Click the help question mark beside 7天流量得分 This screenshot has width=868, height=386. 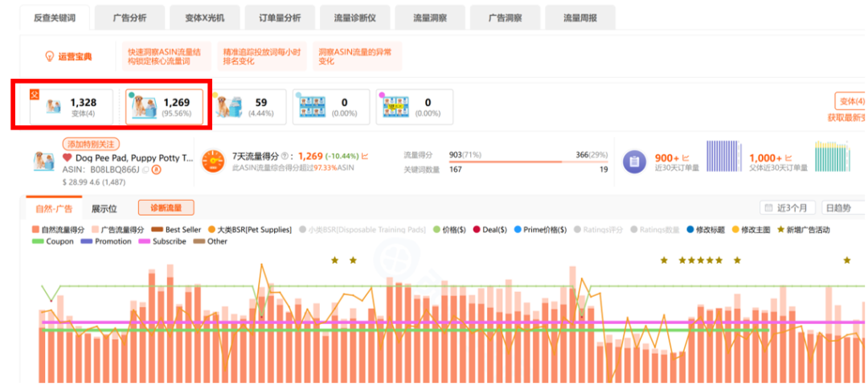(285, 156)
